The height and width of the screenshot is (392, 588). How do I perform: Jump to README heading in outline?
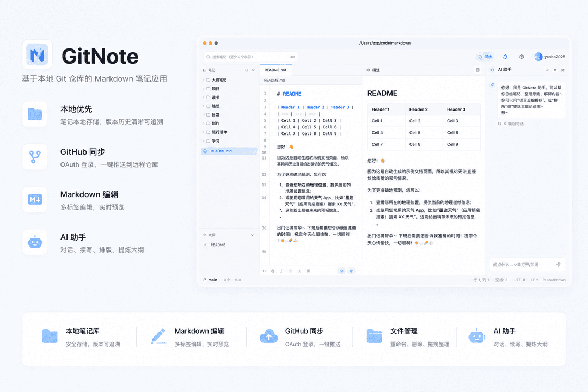pyautogui.click(x=218, y=245)
